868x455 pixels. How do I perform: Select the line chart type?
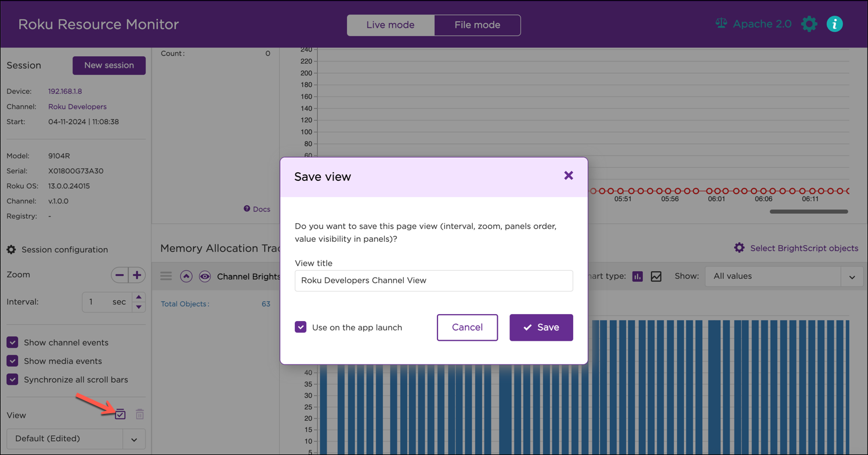[x=656, y=276]
